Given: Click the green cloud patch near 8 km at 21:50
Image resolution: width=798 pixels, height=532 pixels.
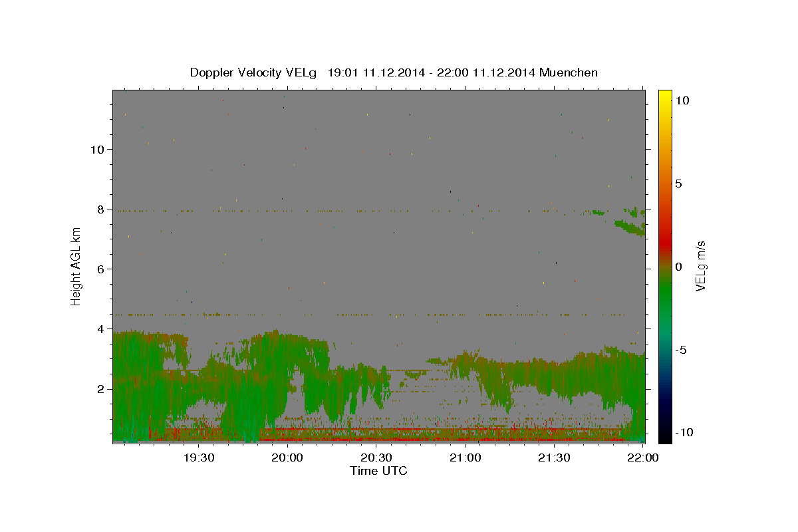Looking at the screenshot, I should pos(630,227).
